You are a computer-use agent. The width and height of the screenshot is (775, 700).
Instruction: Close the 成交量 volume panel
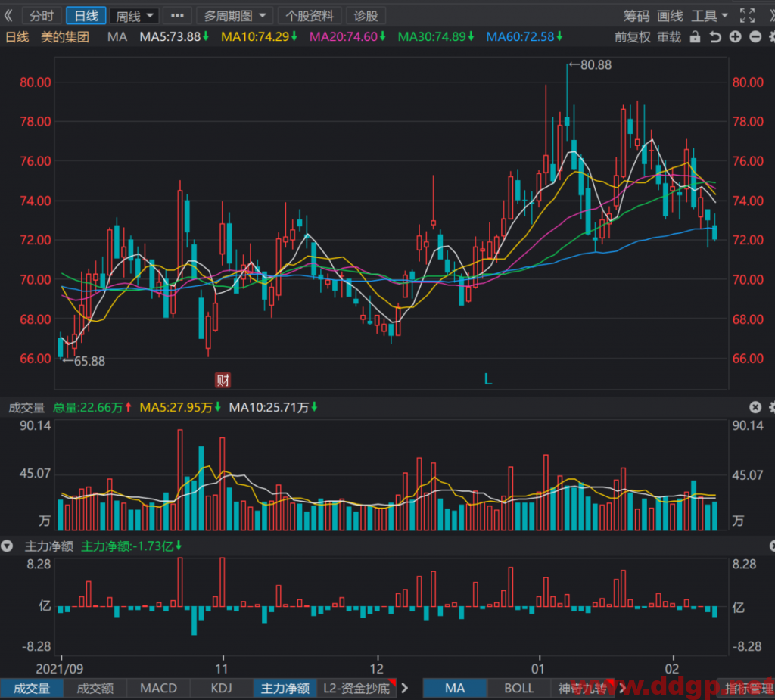(755, 407)
